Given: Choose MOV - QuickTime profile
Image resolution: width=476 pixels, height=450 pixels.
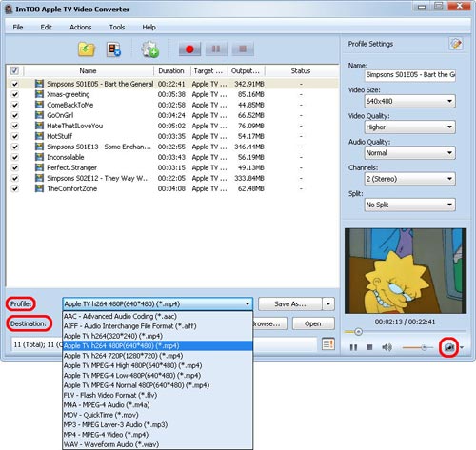Looking at the screenshot, I should 158,415.
